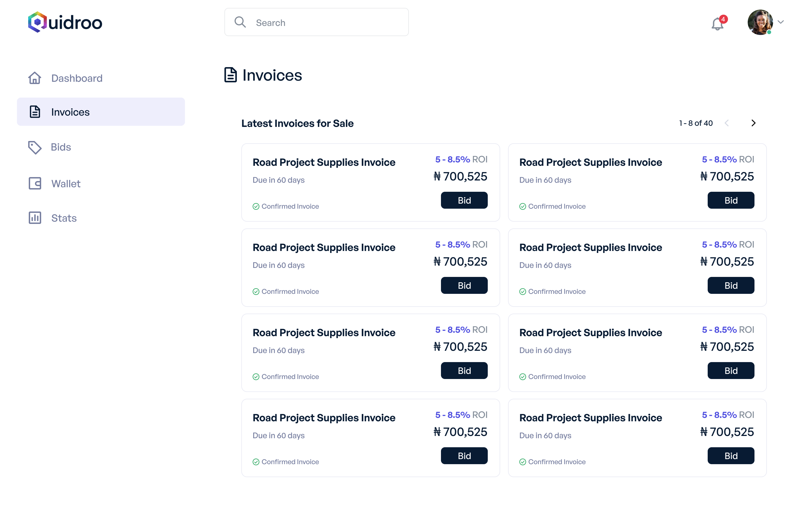
Task: Click the Stats chart icon
Action: coord(35,218)
